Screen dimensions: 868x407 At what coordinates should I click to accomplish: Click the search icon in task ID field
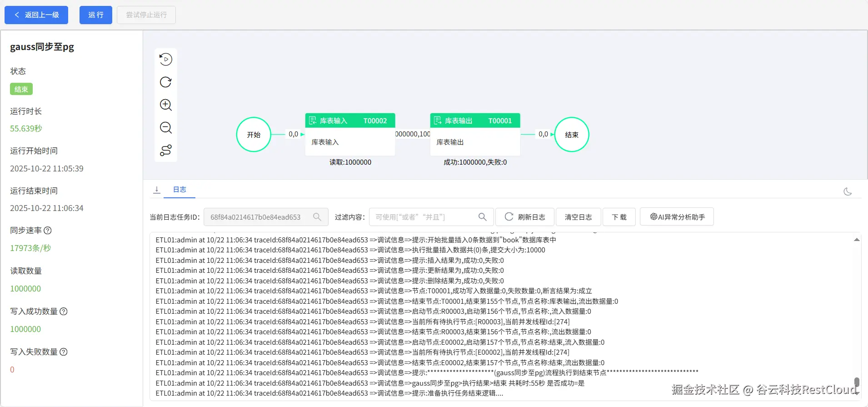[317, 217]
